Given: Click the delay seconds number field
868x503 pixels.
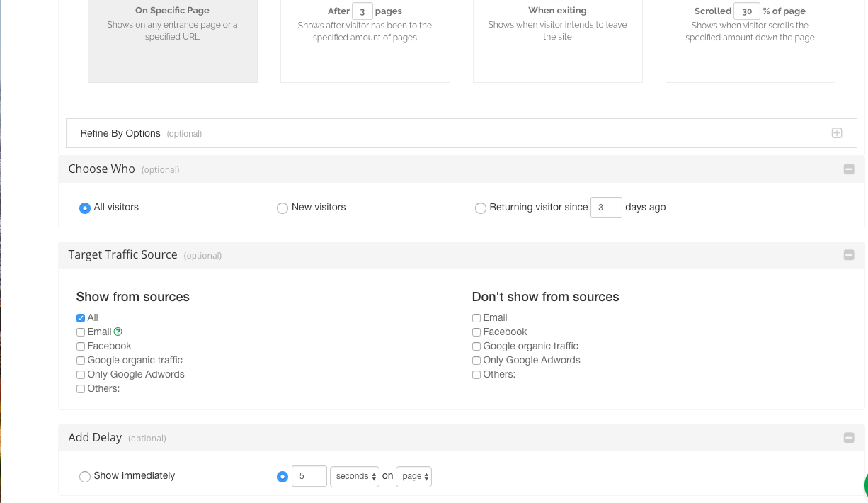Looking at the screenshot, I should coord(308,476).
